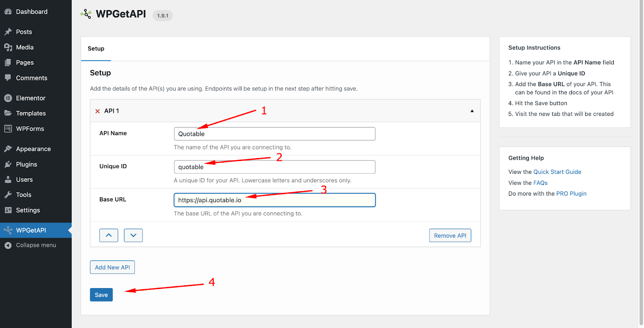Click the Collapse menu label
The width and height of the screenshot is (644, 328).
tap(36, 245)
